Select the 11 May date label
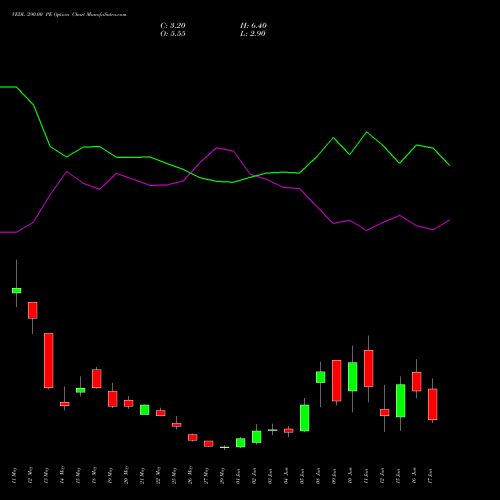Screen dimensions: 500x500 pos(14,476)
